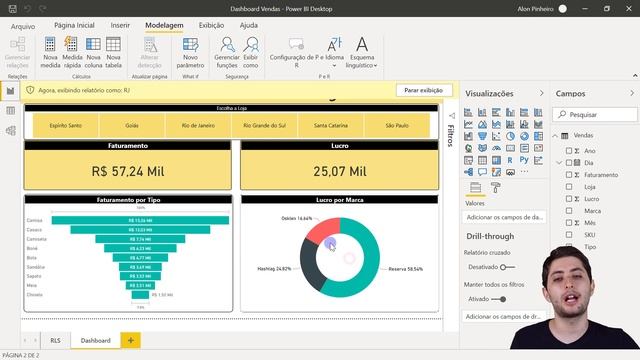This screenshot has height=360, width=640.
Task: Collapse the Visualizações pane arrow
Action: click(542, 93)
